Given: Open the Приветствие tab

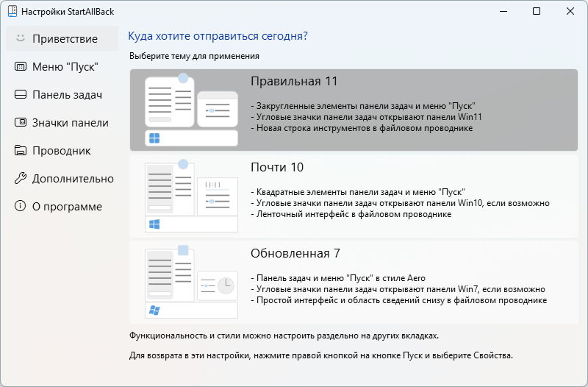Looking at the screenshot, I should pos(62,38).
